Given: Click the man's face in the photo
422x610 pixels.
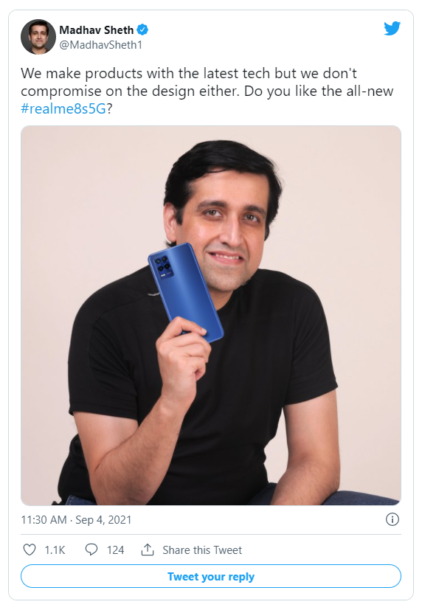Looking at the screenshot, I should [229, 230].
